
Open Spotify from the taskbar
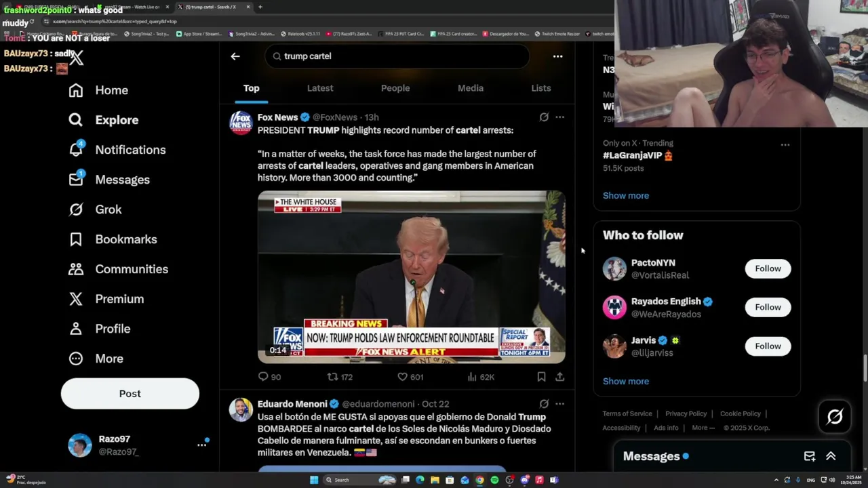[494, 480]
